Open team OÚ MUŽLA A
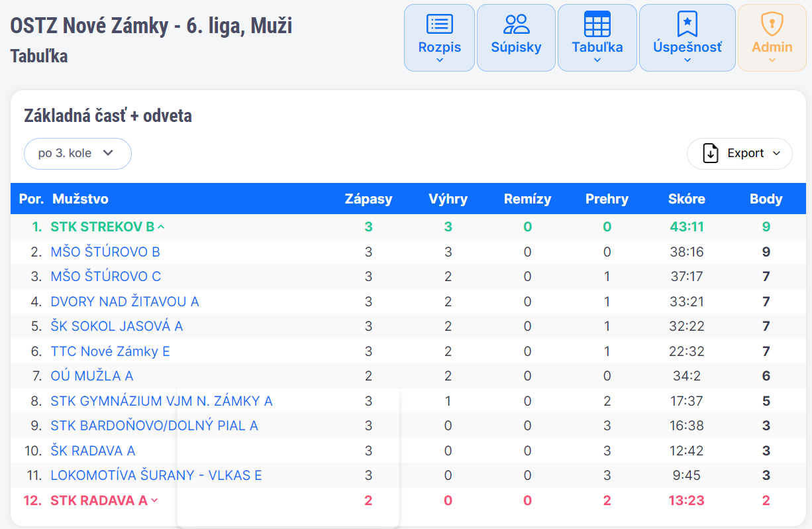The image size is (812, 529). 92,376
